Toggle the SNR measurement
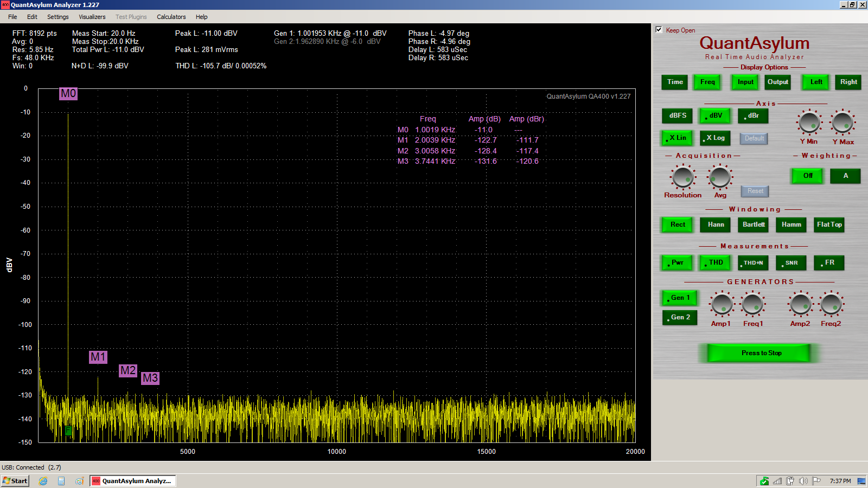The height and width of the screenshot is (488, 868). [791, 262]
